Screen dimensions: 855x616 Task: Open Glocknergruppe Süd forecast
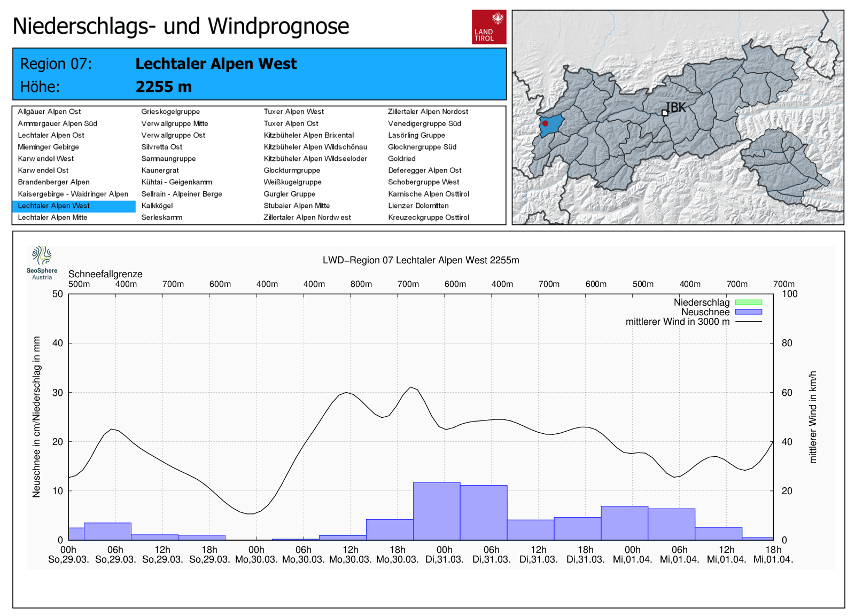(x=422, y=147)
